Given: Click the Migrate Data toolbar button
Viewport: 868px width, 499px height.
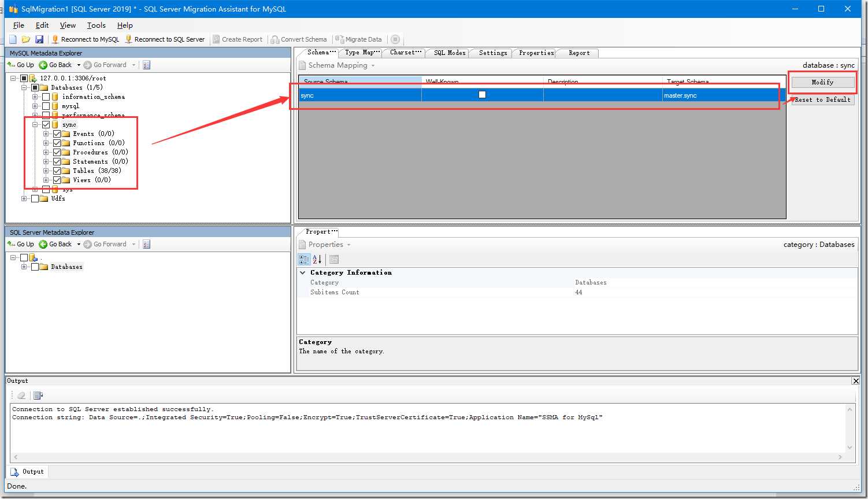Looking at the screenshot, I should (x=359, y=39).
